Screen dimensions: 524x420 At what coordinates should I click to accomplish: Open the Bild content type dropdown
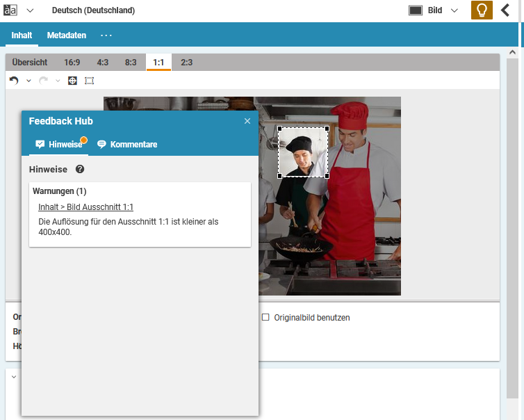pos(454,10)
